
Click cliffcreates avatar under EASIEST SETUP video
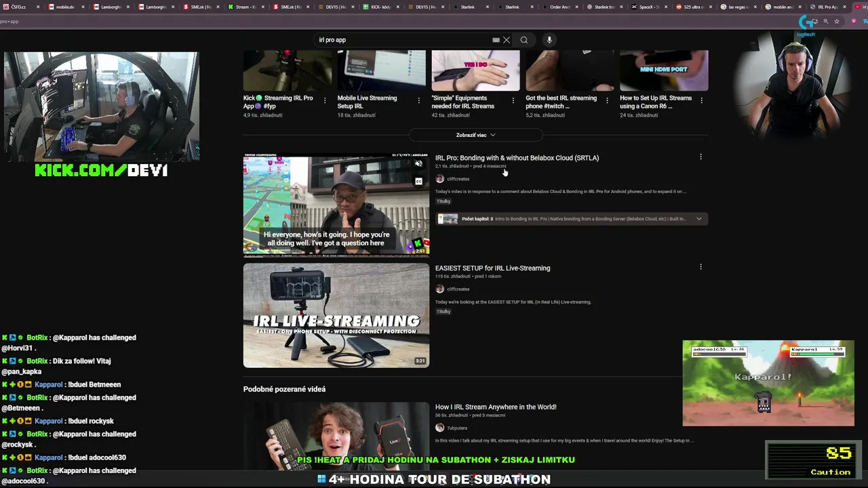pyautogui.click(x=439, y=289)
